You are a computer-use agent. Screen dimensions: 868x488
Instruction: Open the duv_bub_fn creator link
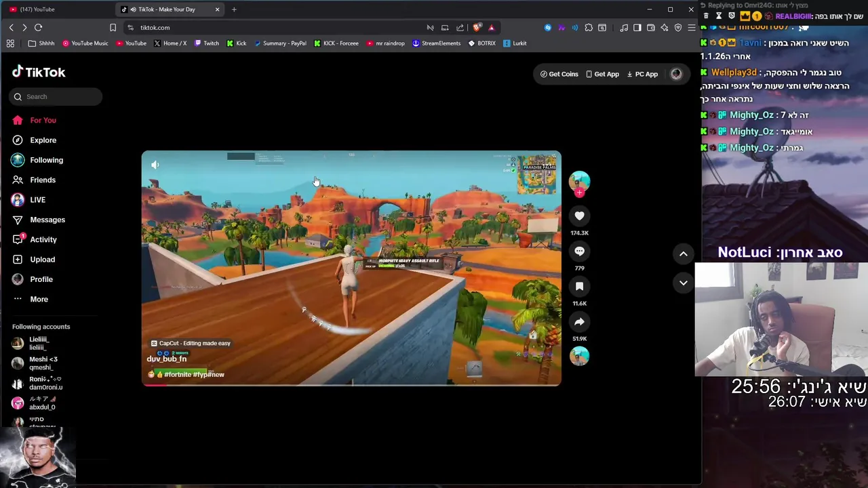[166, 359]
